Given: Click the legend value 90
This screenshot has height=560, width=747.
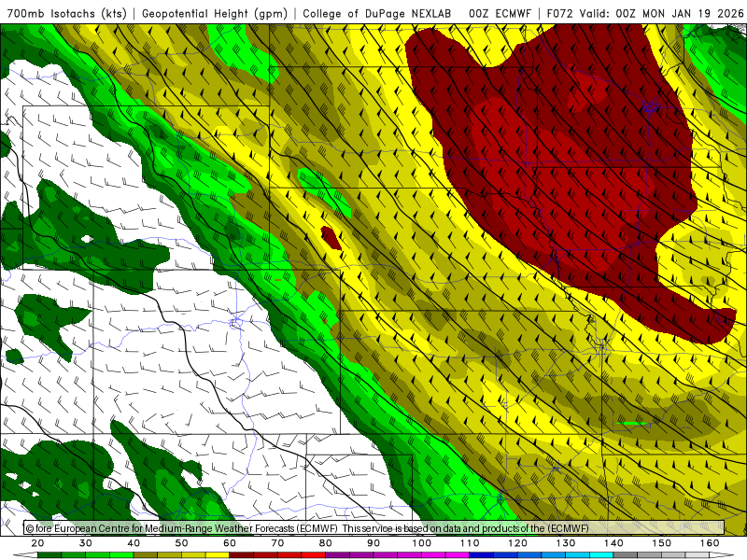Looking at the screenshot, I should coord(373,543).
